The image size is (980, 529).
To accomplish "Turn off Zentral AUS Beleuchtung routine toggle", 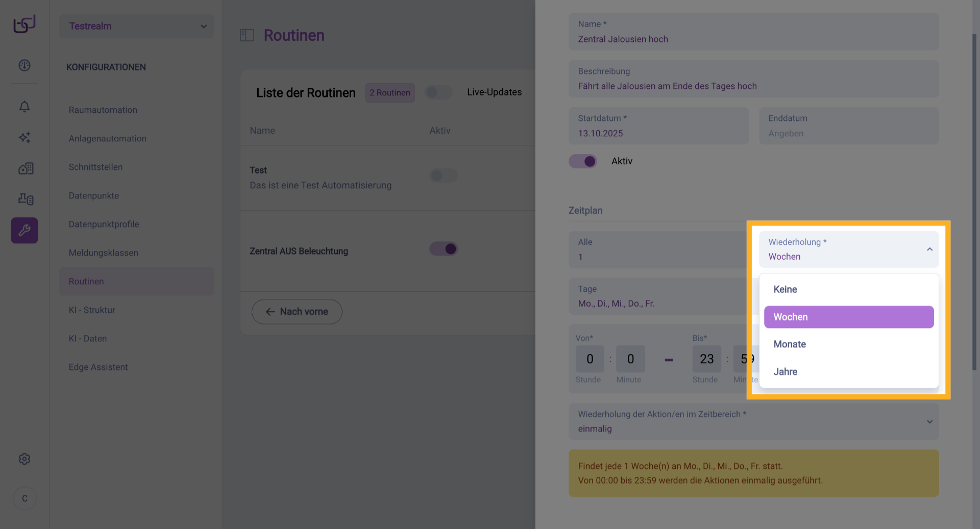I will click(444, 249).
